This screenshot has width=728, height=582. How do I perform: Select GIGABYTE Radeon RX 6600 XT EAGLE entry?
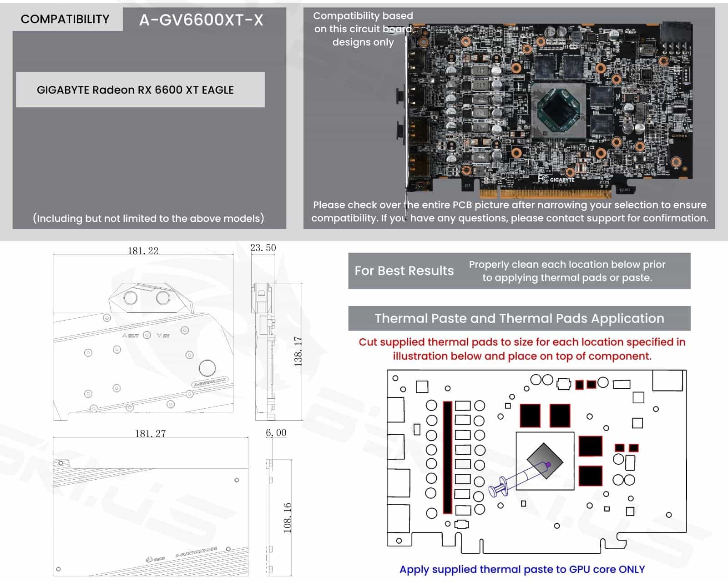(x=140, y=90)
